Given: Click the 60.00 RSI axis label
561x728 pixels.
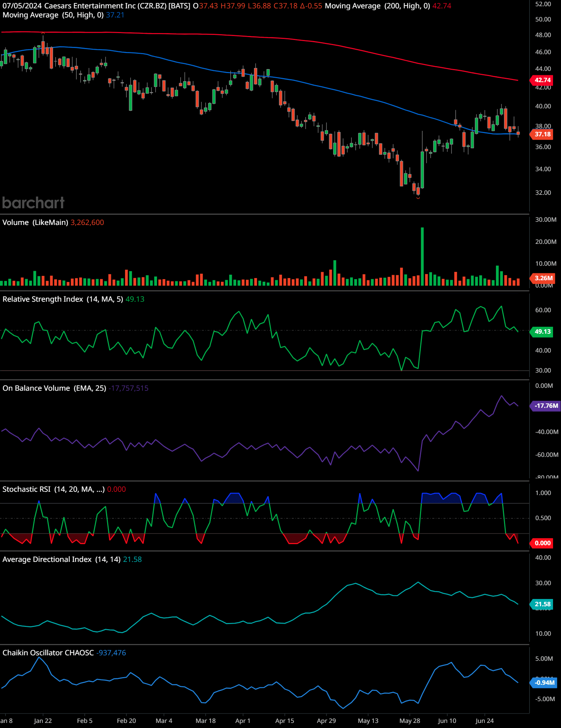Looking at the screenshot, I should click(543, 310).
